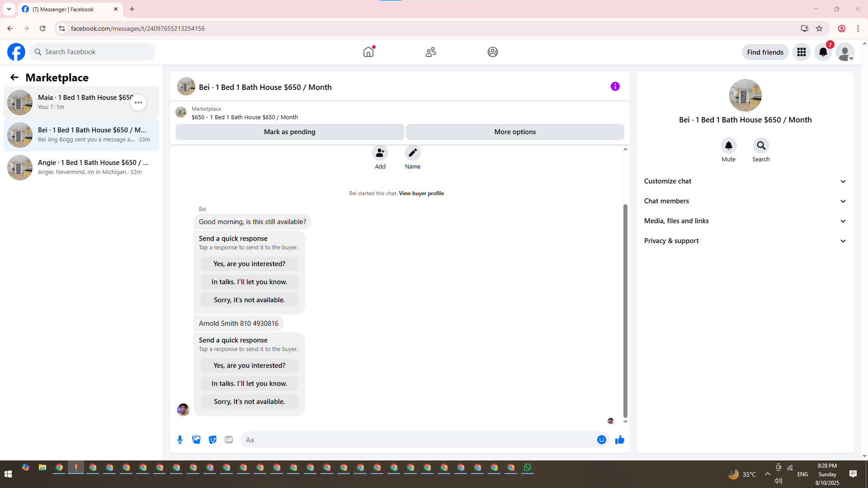Attach a photo using image icon

196,440
